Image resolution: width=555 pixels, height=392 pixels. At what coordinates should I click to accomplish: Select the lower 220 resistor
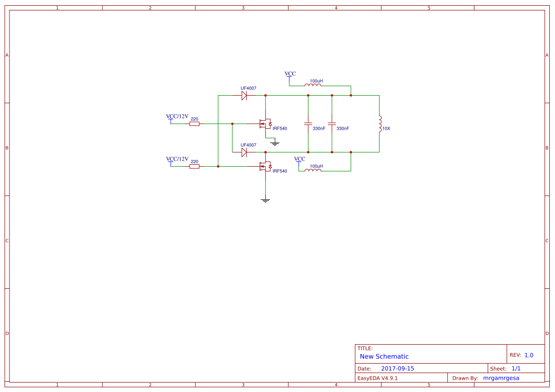click(x=194, y=167)
